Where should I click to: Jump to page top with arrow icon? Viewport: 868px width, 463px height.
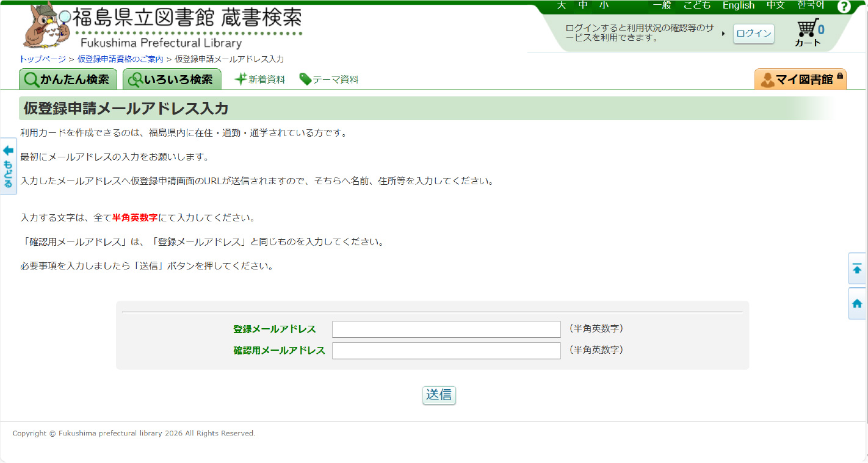coord(857,268)
